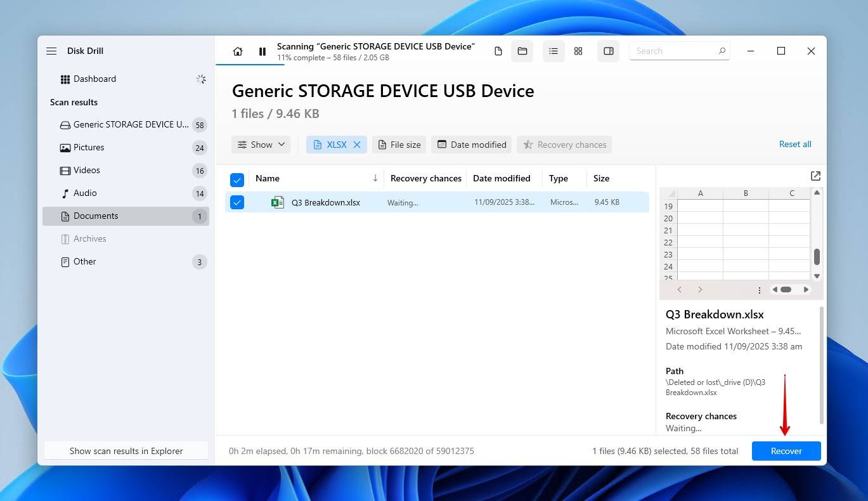Click the Reset all link
Screen dimensions: 868x501
click(x=795, y=144)
